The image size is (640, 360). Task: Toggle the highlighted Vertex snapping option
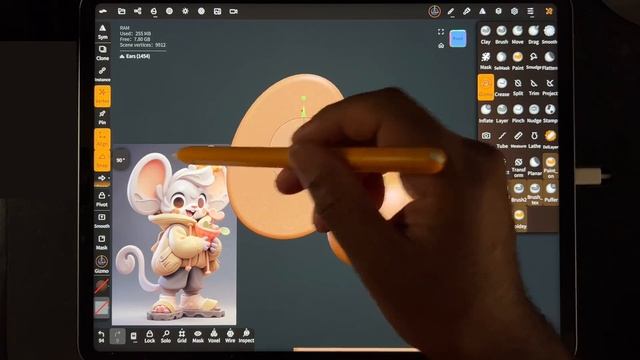coord(102,96)
